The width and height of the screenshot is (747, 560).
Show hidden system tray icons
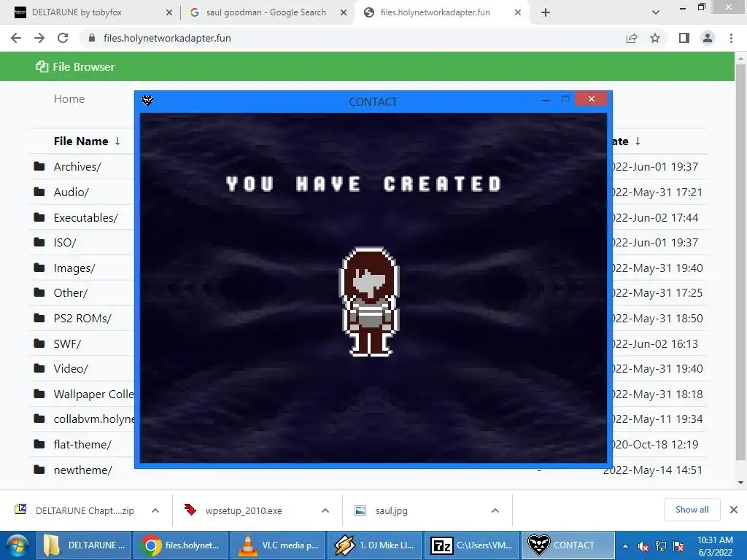click(625, 546)
